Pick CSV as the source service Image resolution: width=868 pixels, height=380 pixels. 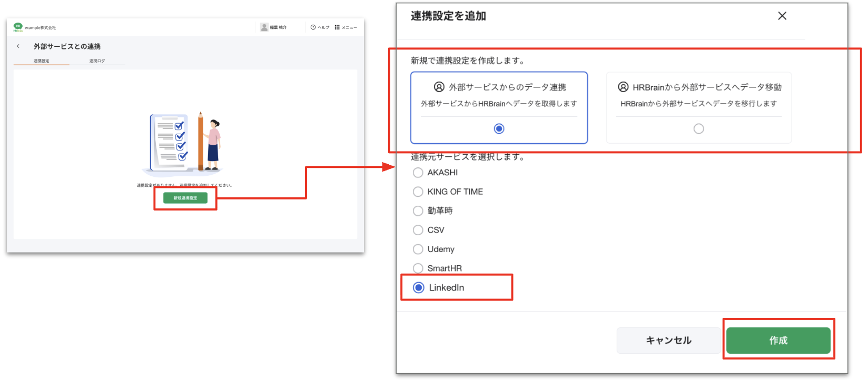418,230
